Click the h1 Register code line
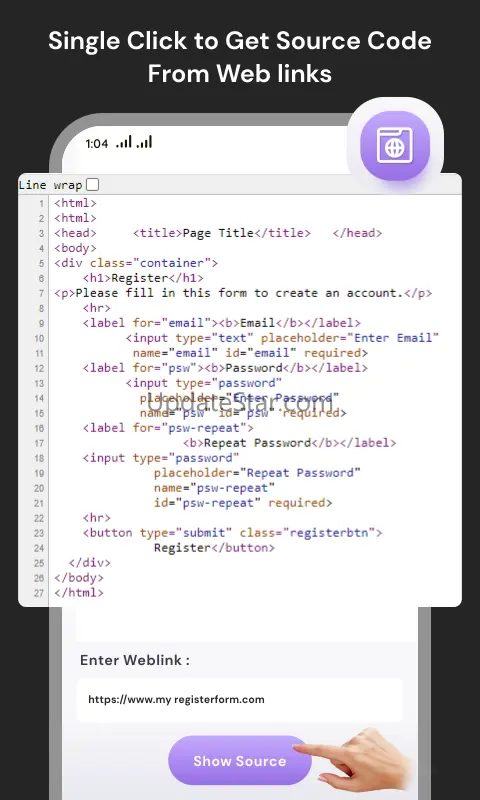The image size is (480, 800). click(x=143, y=279)
